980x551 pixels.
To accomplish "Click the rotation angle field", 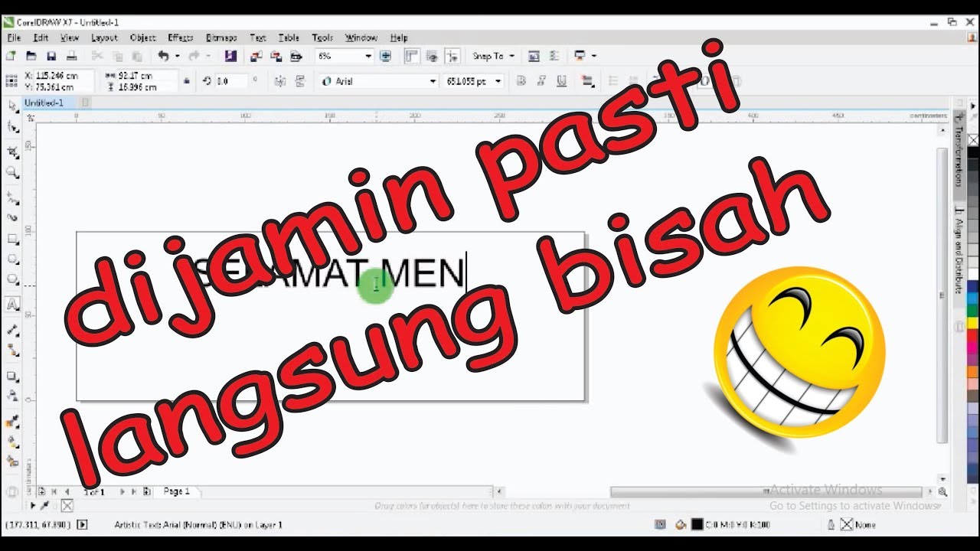I will point(233,80).
